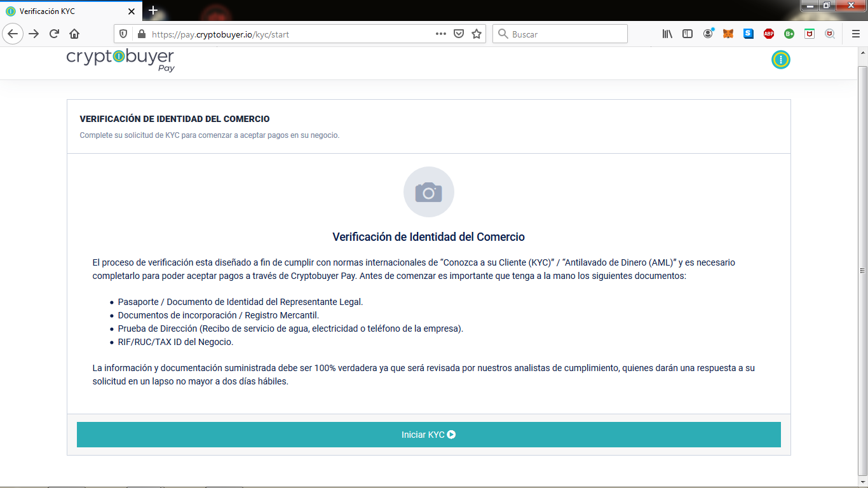Open a new tab with plus button
The height and width of the screenshot is (488, 868).
[153, 11]
